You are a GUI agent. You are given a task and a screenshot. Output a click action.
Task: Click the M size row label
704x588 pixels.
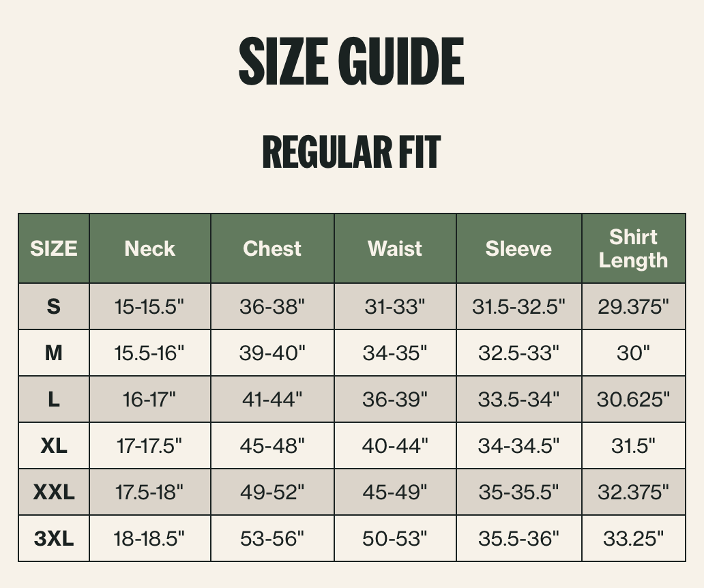pos(54,353)
